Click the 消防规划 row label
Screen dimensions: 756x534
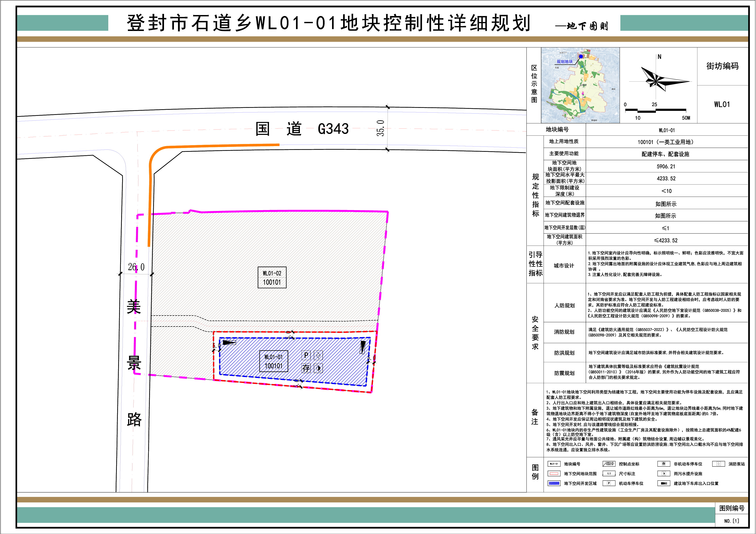click(564, 332)
